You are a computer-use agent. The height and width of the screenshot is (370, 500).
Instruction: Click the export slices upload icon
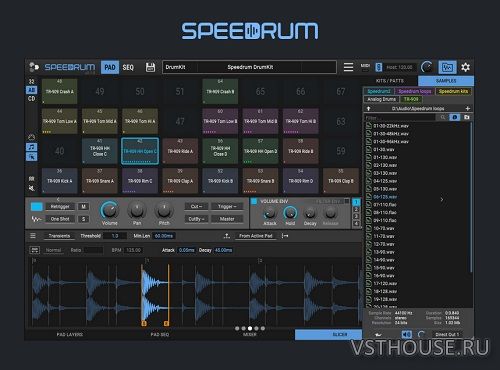(227, 236)
